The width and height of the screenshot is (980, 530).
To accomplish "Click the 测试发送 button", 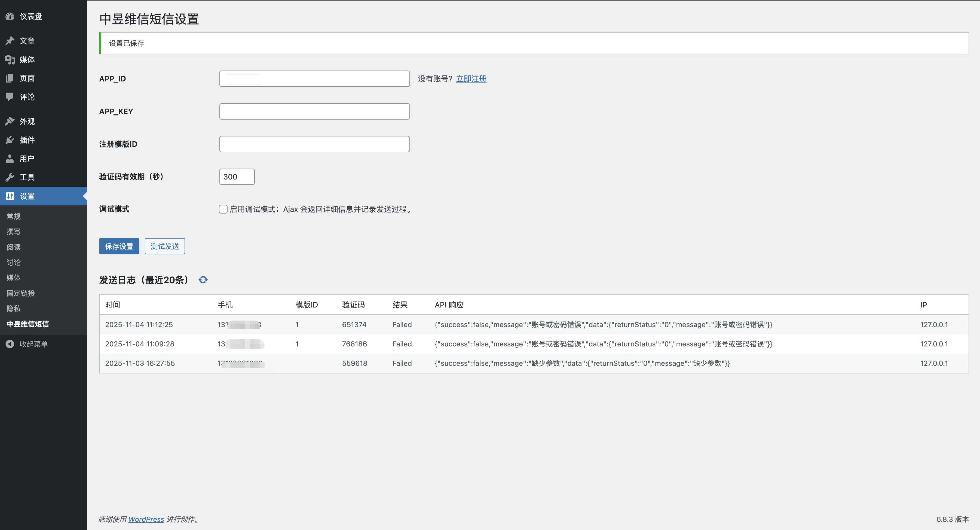I will tap(165, 246).
